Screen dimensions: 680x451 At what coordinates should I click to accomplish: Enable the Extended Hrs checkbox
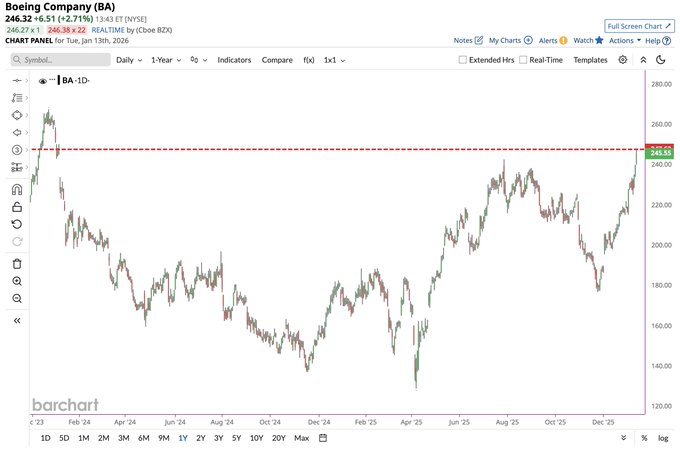pyautogui.click(x=463, y=60)
